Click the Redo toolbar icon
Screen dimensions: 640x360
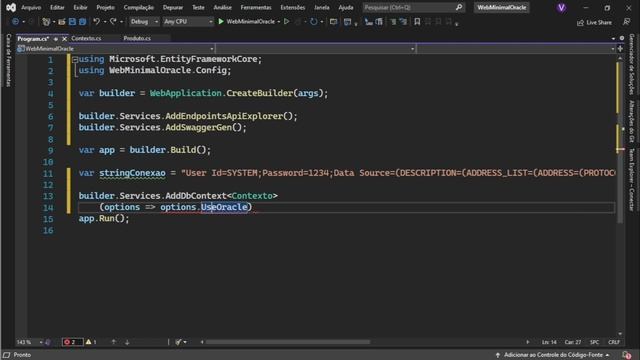113,22
